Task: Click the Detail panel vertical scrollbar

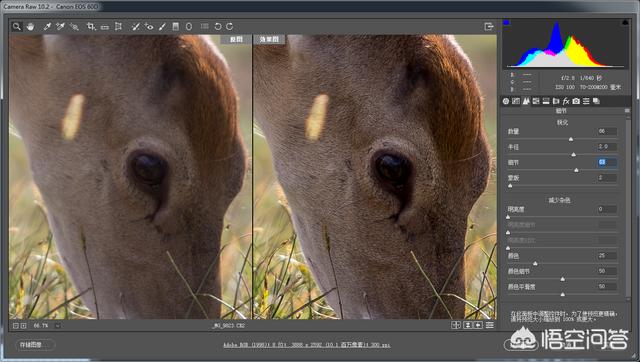Action: point(628,208)
